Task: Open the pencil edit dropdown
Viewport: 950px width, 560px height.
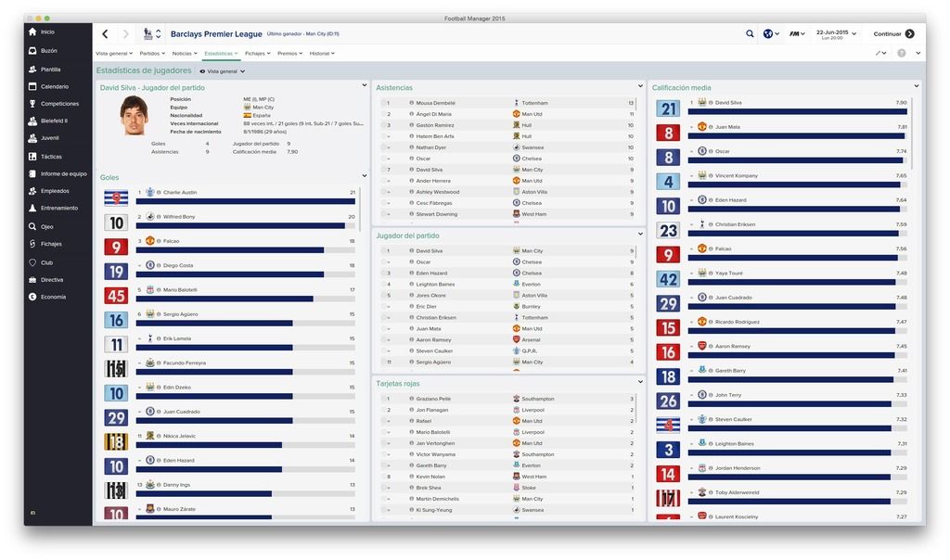Action: coord(880,53)
